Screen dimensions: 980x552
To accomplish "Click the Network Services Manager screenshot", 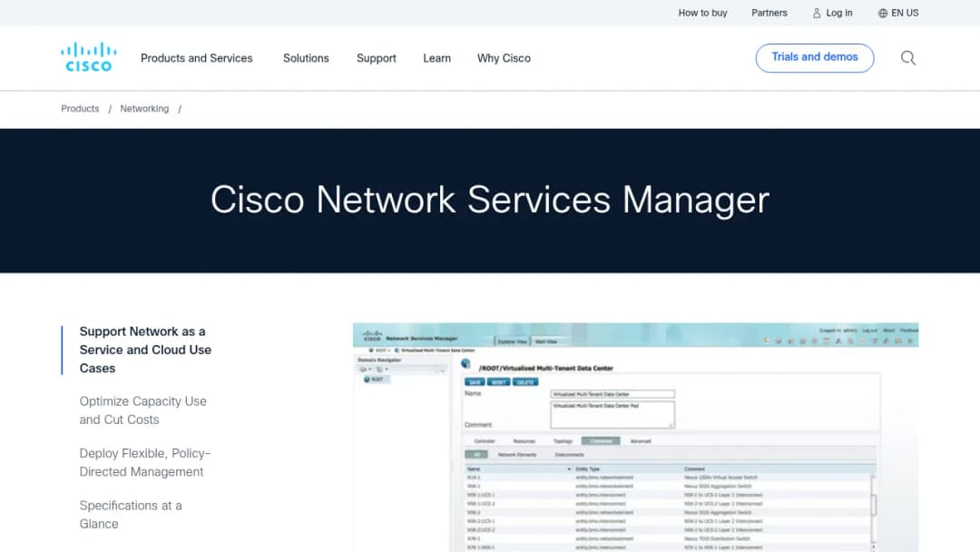I will (x=635, y=437).
